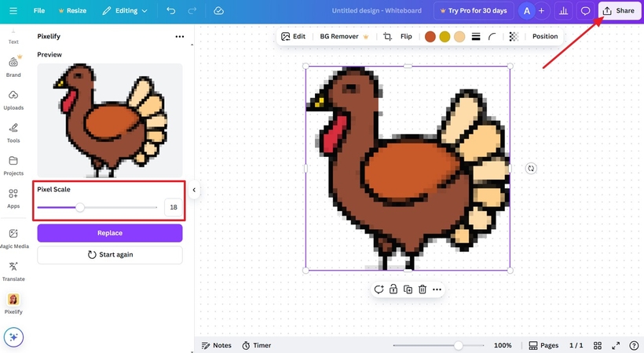644x353 pixels.
Task: Open the account avatar A
Action: click(x=526, y=11)
